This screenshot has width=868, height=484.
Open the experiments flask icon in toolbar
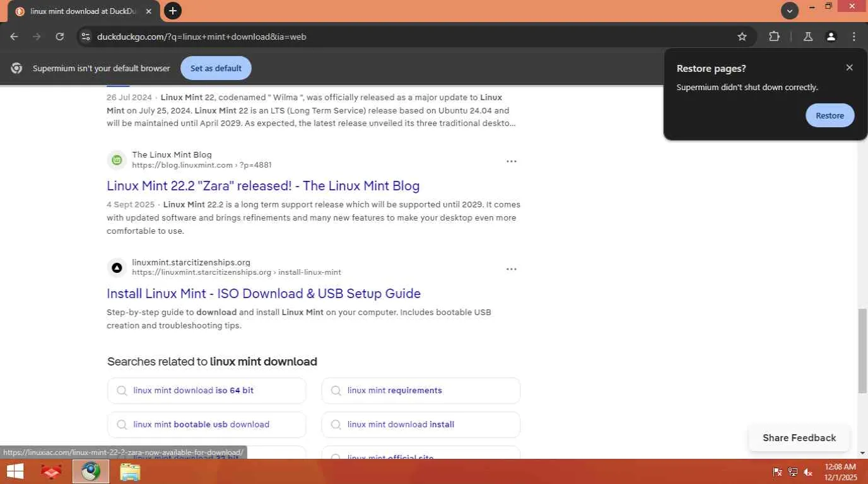pyautogui.click(x=808, y=37)
